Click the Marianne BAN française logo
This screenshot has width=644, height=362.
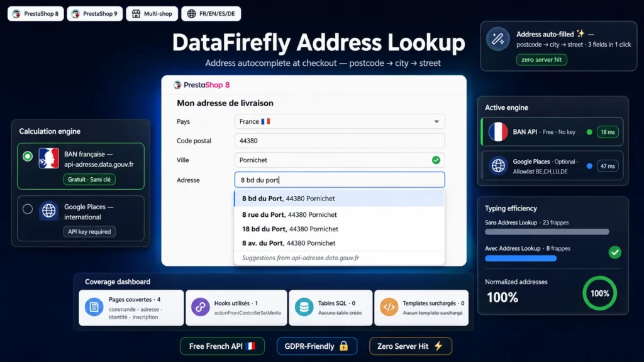point(49,158)
